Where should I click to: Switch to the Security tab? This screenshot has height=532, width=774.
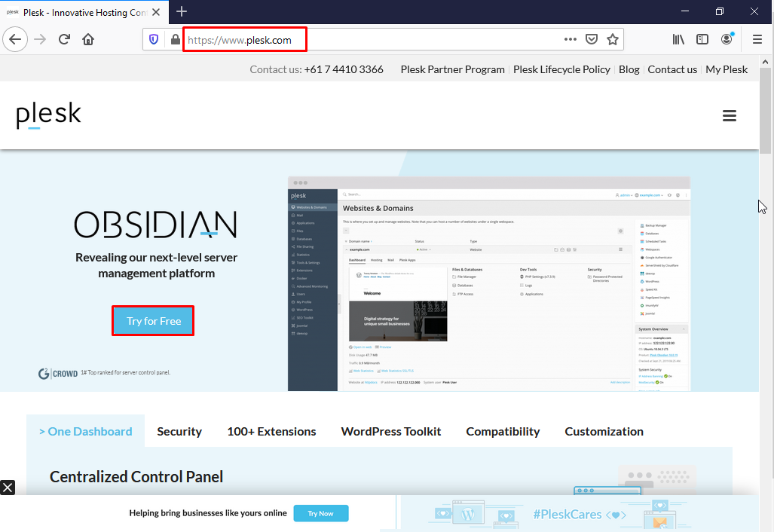tap(179, 431)
